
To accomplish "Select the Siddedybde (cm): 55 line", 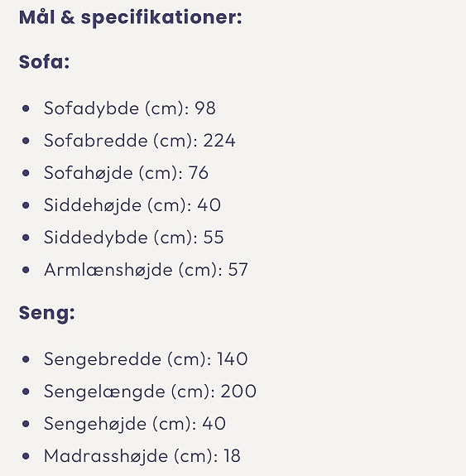I will coord(134,238).
